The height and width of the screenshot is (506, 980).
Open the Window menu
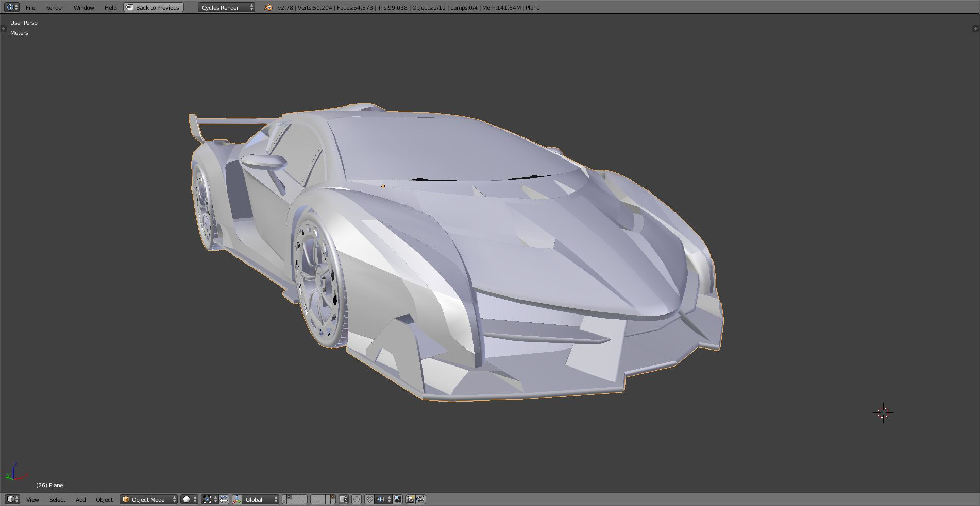tap(83, 7)
